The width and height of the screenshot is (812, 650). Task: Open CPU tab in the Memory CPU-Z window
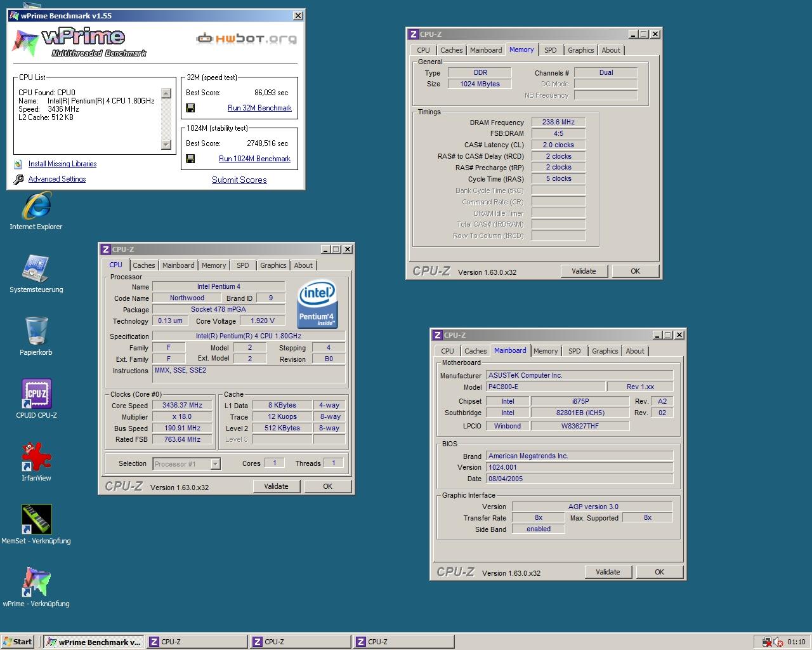tap(424, 50)
